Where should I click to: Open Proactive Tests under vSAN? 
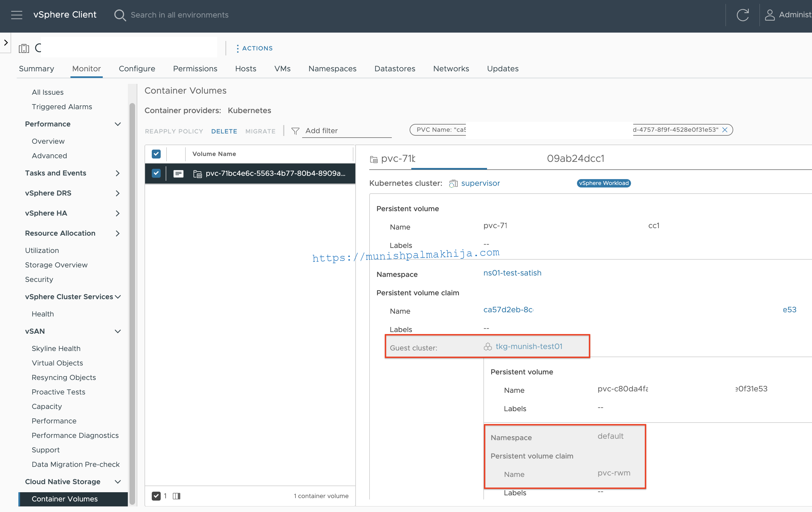[58, 392]
